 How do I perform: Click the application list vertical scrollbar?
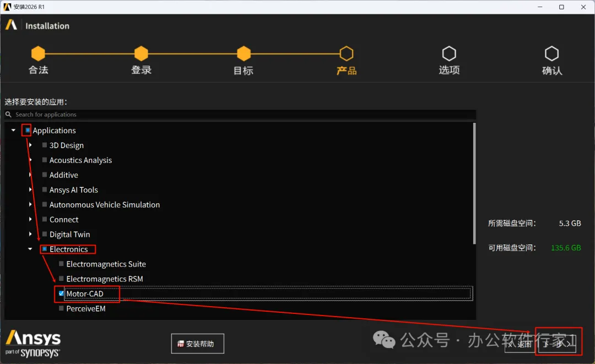[x=474, y=183]
